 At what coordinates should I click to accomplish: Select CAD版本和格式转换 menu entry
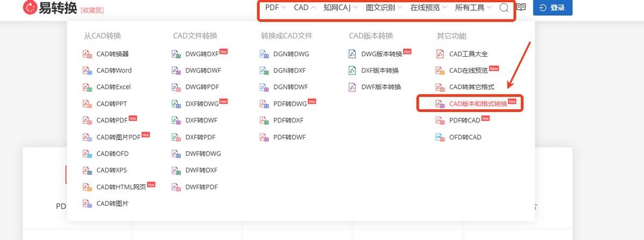pos(478,104)
